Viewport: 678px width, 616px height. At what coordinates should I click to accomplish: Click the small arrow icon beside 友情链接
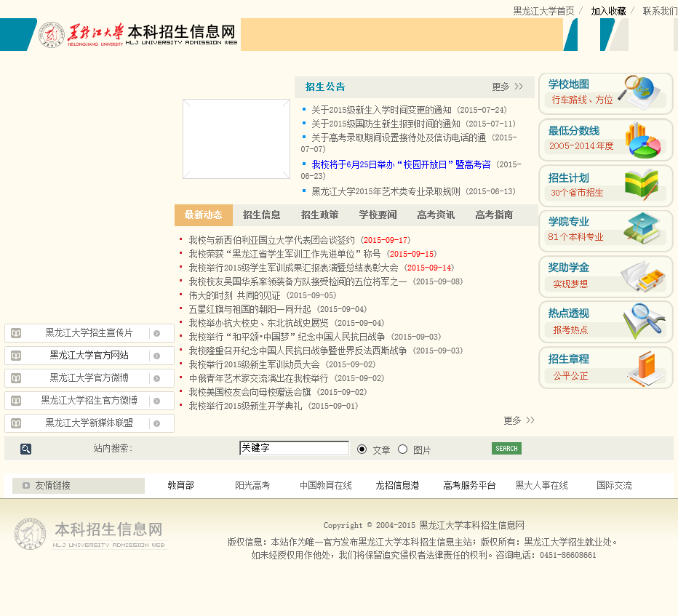pos(26,485)
